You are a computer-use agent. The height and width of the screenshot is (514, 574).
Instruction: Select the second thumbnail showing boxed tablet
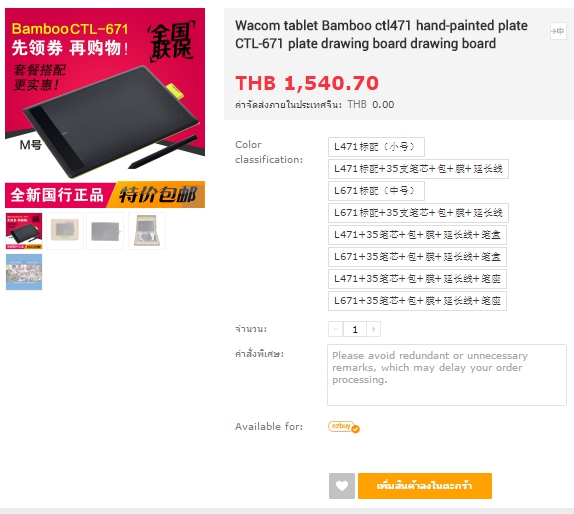65,231
